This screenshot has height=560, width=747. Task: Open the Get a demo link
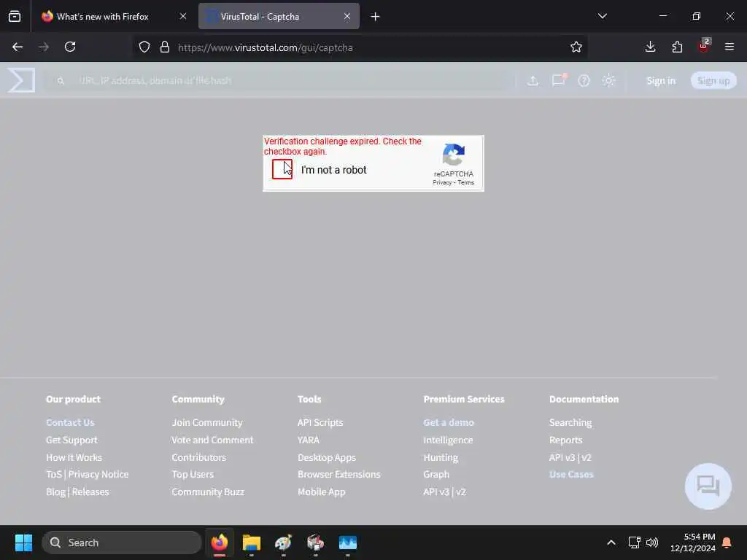(x=449, y=422)
